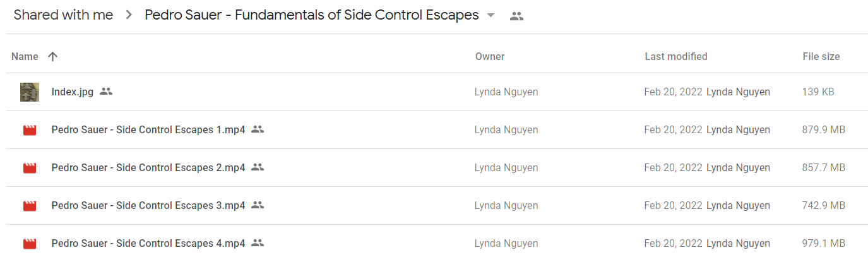The image size is (868, 262).
Task: Click the Owner column header
Action: click(490, 57)
